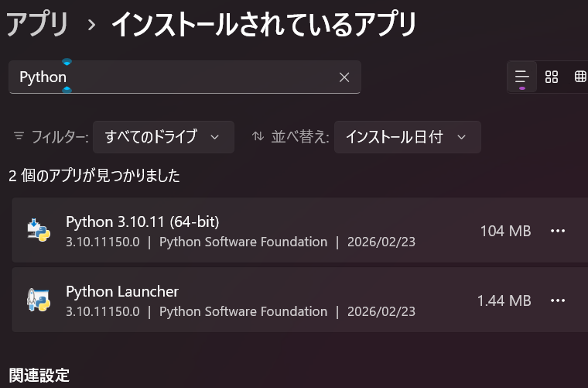Image resolution: width=588 pixels, height=388 pixels.
Task: Click the Python Launcher rocket icon
Action: point(39,300)
